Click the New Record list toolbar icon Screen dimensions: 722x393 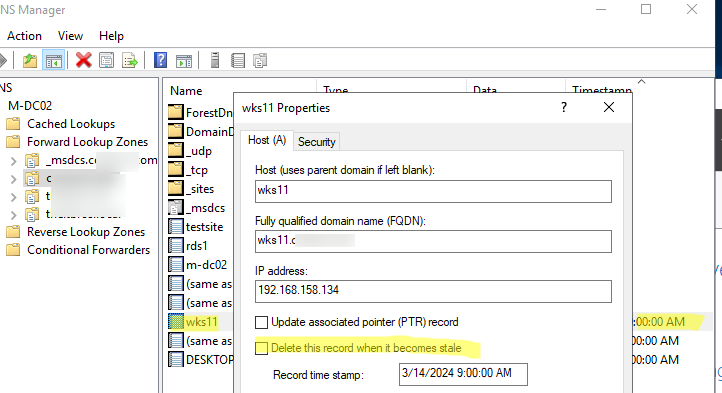(x=238, y=60)
